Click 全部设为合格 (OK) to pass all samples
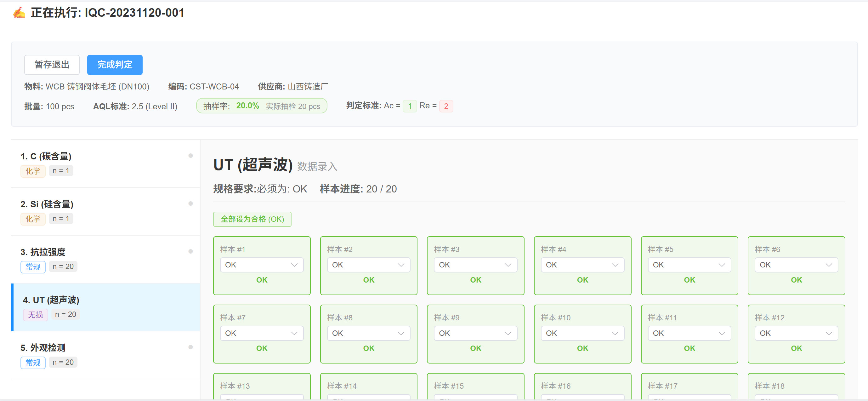 pyautogui.click(x=252, y=219)
